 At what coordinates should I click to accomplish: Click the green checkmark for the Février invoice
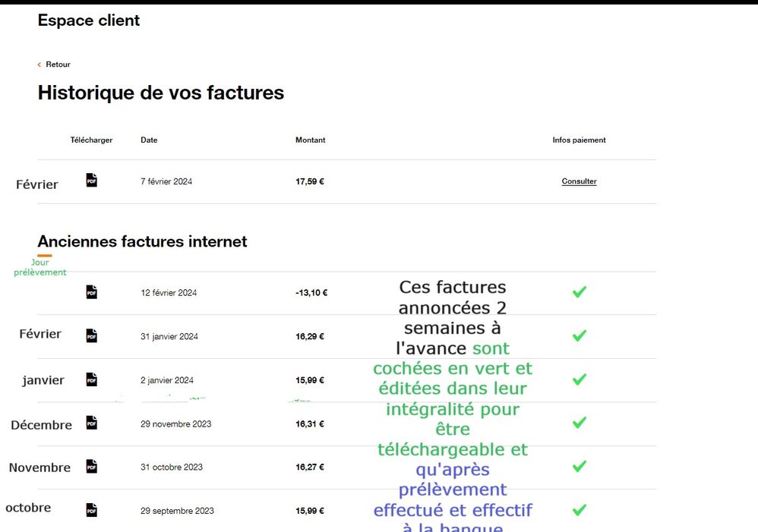click(x=580, y=335)
